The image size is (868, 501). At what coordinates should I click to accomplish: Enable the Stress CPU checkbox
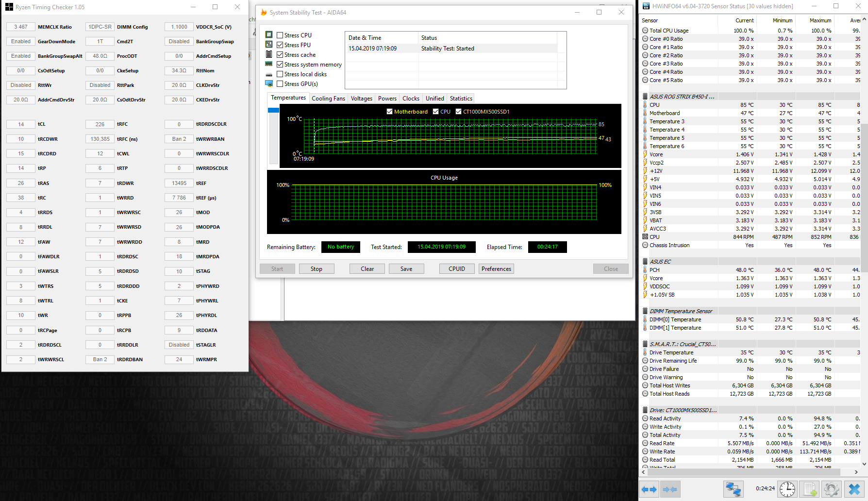[280, 35]
